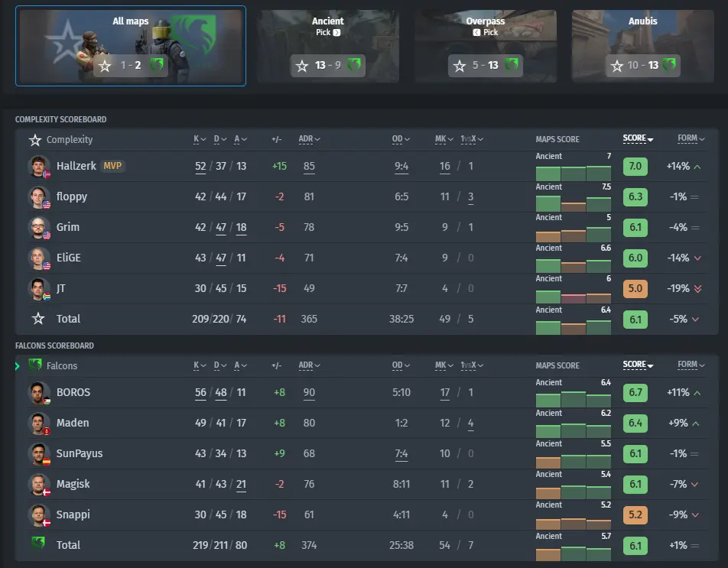Sort Falcons table by SCORE
This screenshot has width=728, height=568.
click(638, 365)
